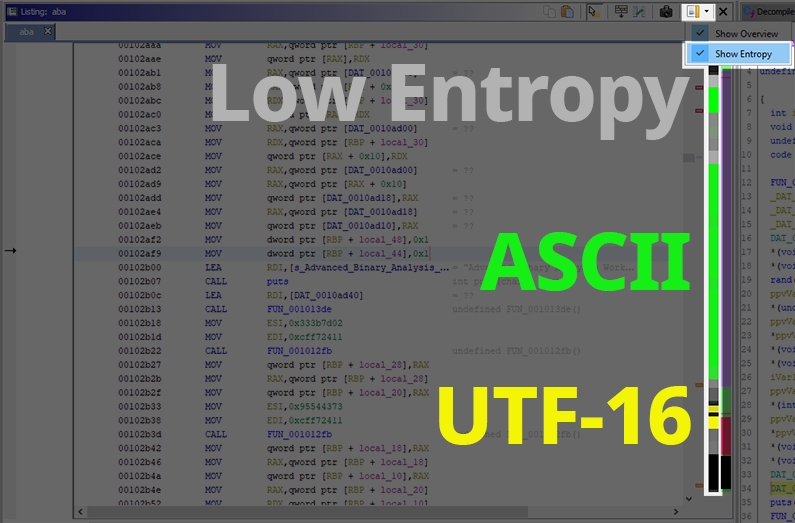Click address 00102b00 LEA row
The width and height of the screenshot is (795, 523).
coord(139,267)
